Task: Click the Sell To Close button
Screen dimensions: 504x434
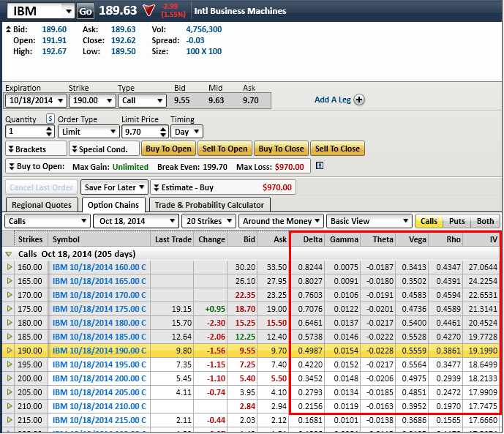Action: pyautogui.click(x=337, y=149)
